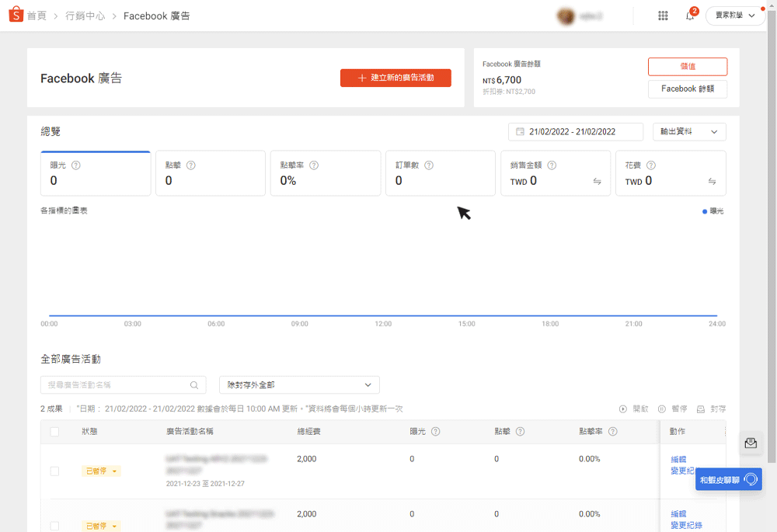Click 編輯 link in first campaign row
777x532 pixels.
pyautogui.click(x=678, y=459)
